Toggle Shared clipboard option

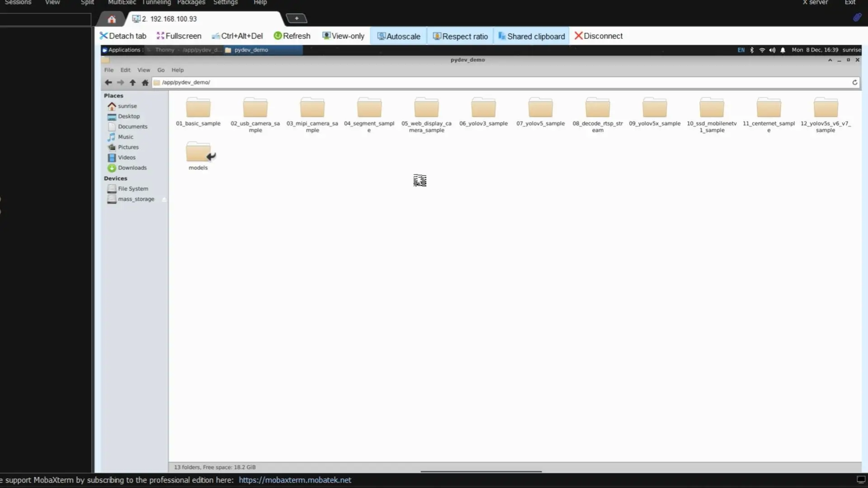532,36
